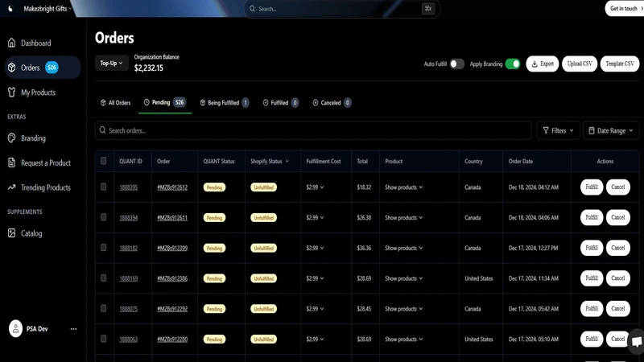
Task: Expand Show products for order #MZBs912611
Action: click(x=404, y=217)
